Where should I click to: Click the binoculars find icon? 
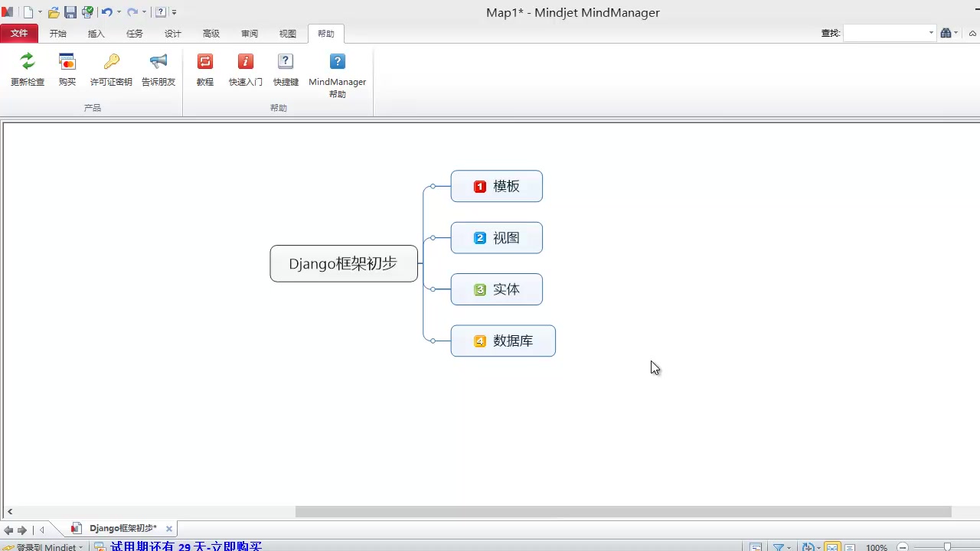click(946, 33)
